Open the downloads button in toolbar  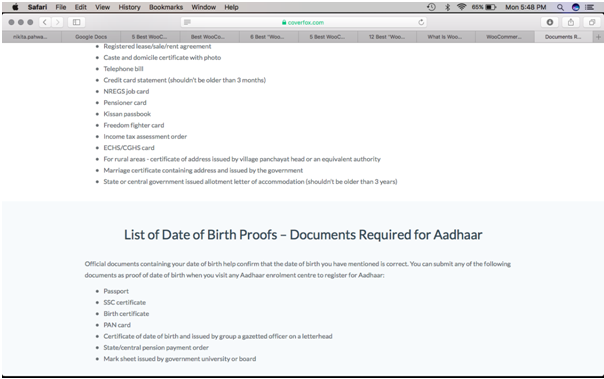[550, 22]
